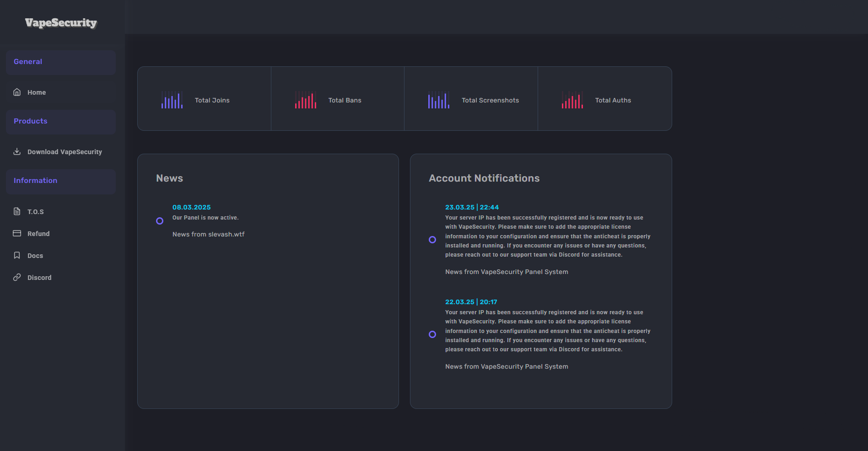
Task: Click the Account Notifications heading
Action: point(484,178)
